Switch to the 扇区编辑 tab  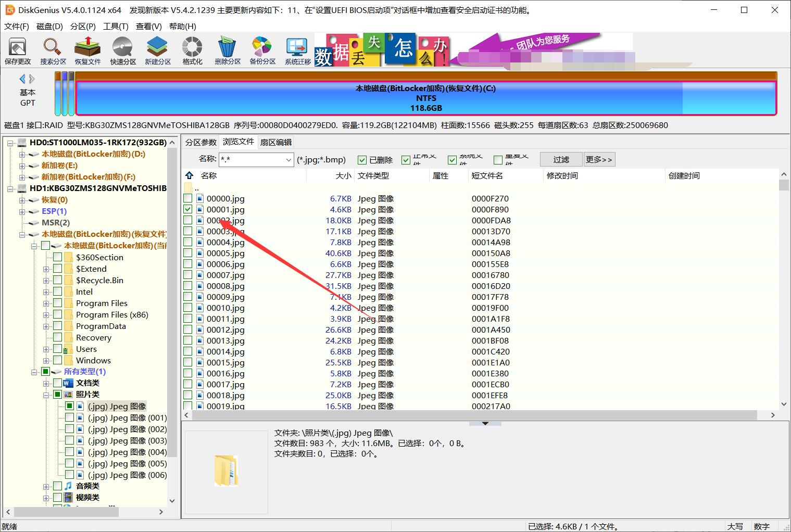point(276,142)
